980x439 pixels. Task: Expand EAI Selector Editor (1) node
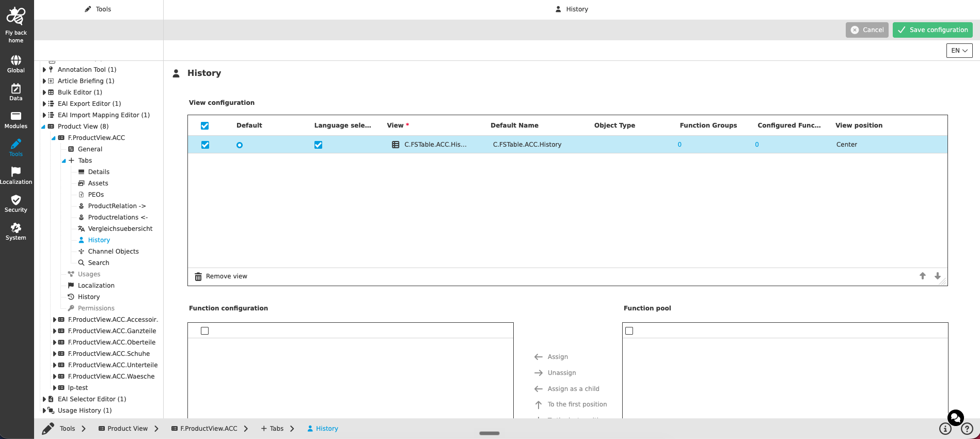pos(44,399)
